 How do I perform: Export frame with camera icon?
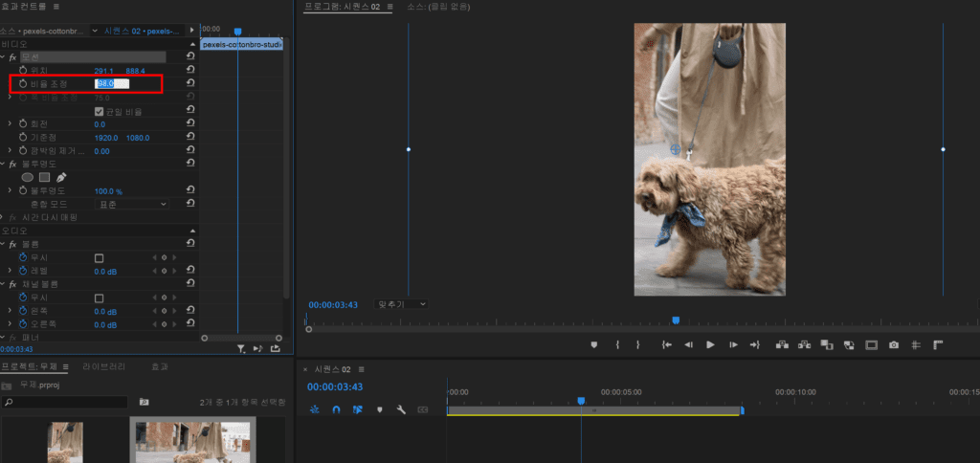895,345
